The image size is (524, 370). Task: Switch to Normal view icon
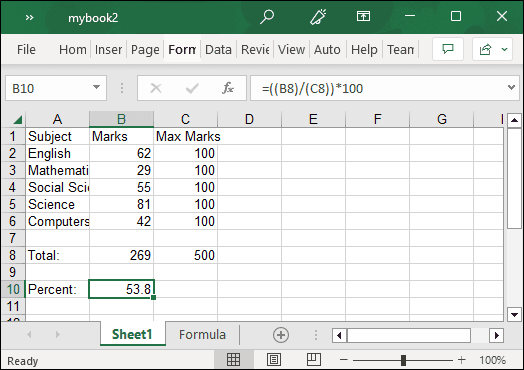click(x=233, y=360)
